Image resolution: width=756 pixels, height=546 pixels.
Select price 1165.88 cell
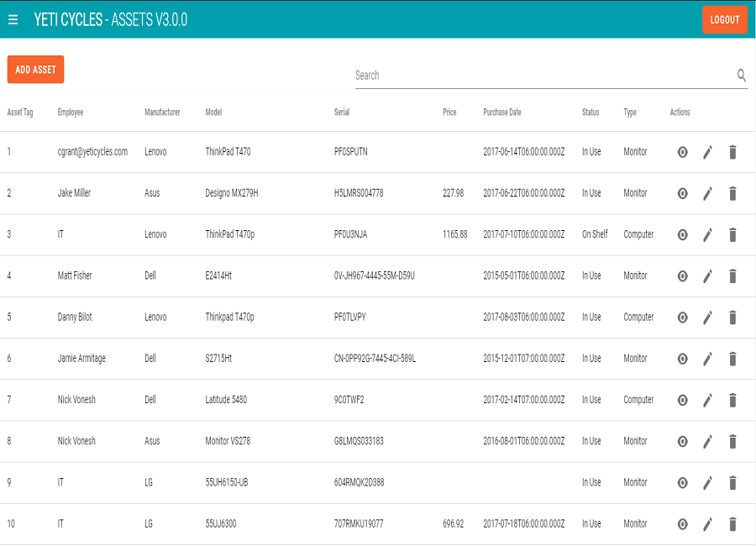[x=454, y=234]
